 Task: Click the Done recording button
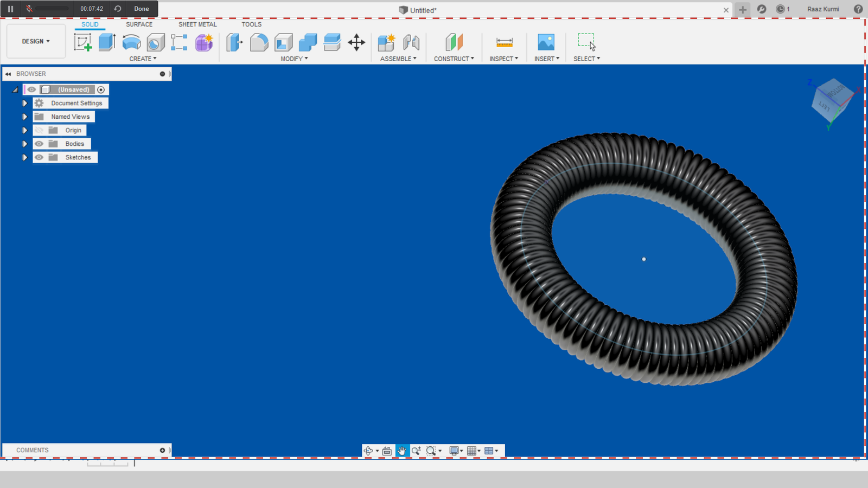click(142, 9)
